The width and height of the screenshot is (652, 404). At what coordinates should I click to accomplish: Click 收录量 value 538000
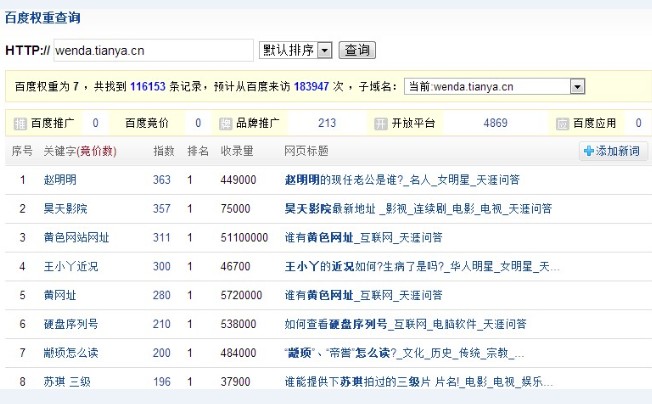point(238,324)
